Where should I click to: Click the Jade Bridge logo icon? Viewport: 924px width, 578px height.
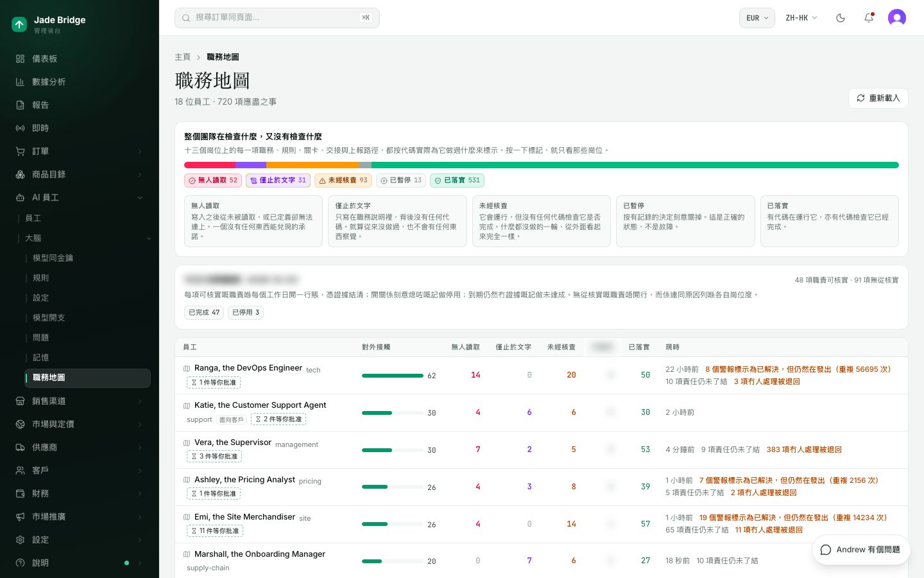19,24
